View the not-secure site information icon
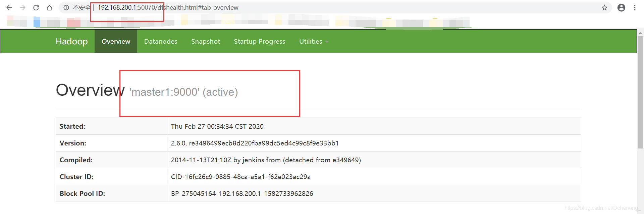Image resolution: width=644 pixels, height=214 pixels. click(66, 8)
